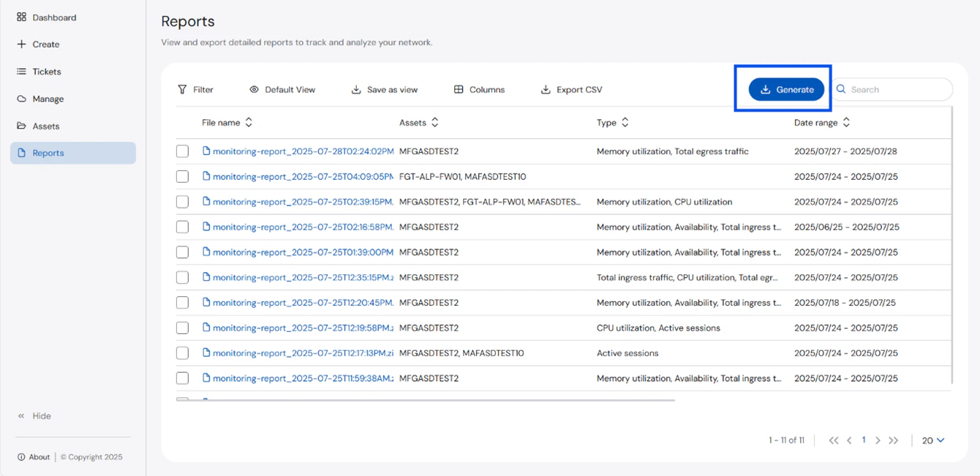Check the checkbox beside the 11:59:38AM report

pos(182,378)
